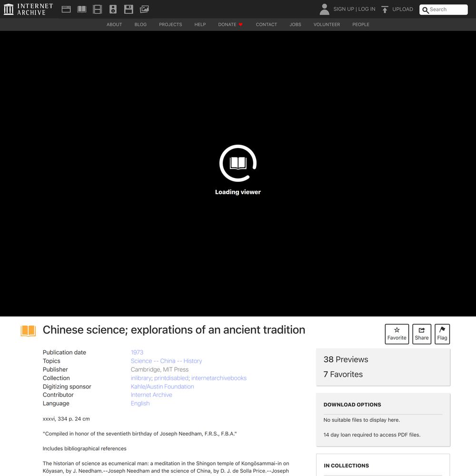This screenshot has height=476, width=476.
Task: Click the LOG IN link
Action: tap(367, 9)
